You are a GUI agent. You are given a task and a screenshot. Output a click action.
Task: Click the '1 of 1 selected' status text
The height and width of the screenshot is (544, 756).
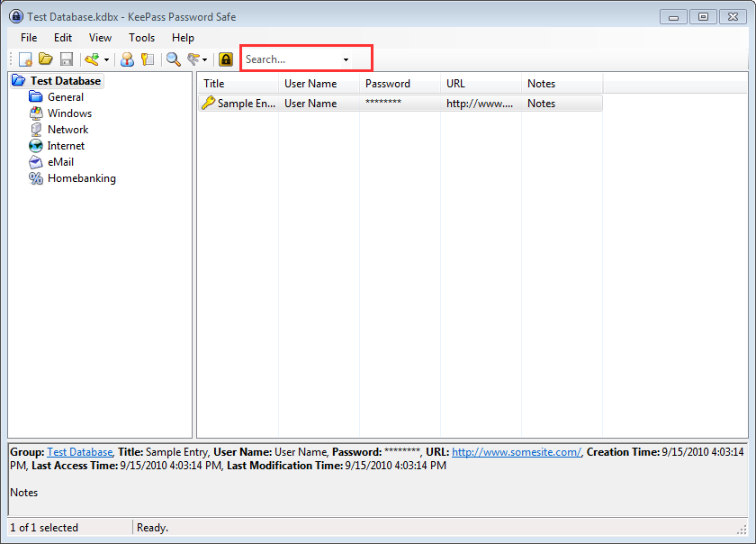tap(44, 528)
